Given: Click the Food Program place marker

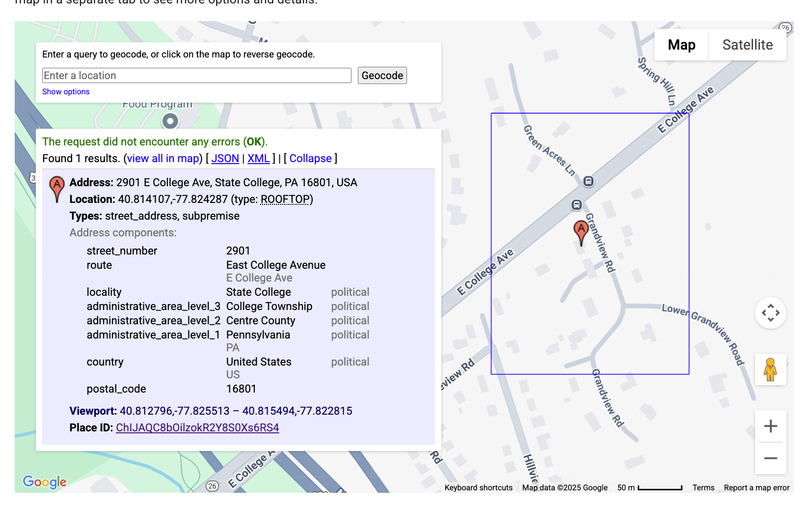Looking at the screenshot, I should pos(170,121).
